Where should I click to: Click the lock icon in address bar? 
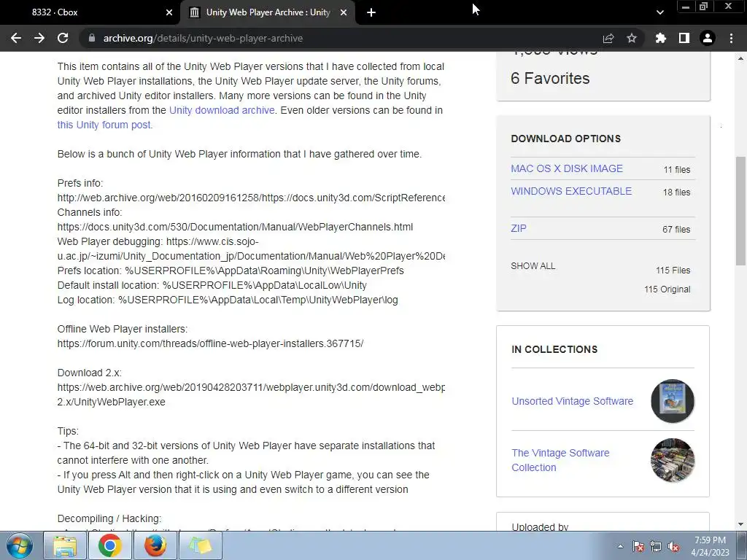[92, 38]
